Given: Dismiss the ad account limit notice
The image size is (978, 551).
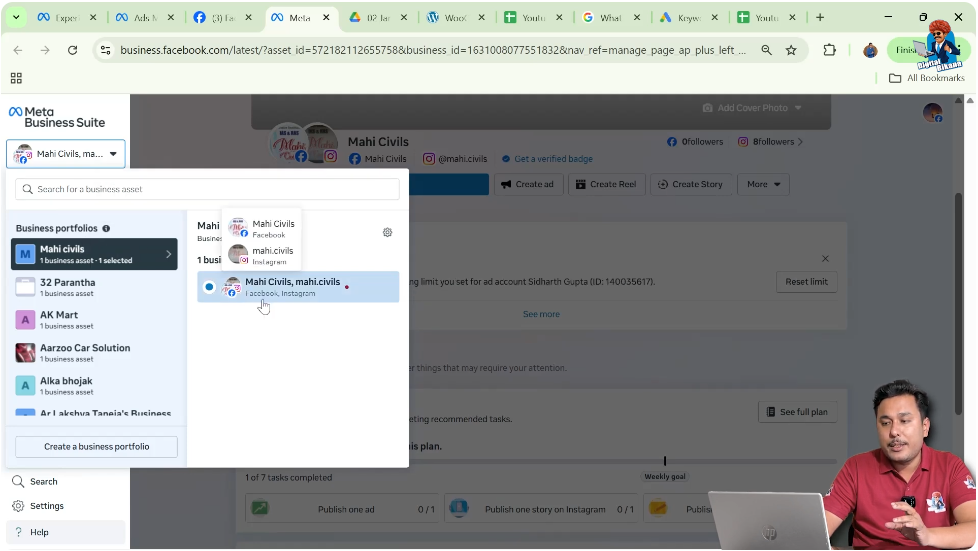Looking at the screenshot, I should point(825,258).
